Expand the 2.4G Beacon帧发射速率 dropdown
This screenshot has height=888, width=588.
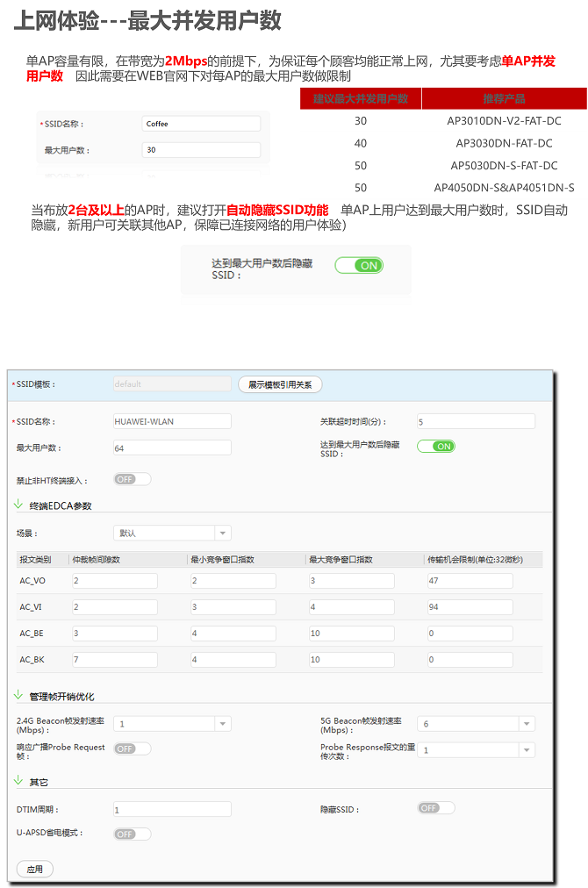(x=172, y=724)
